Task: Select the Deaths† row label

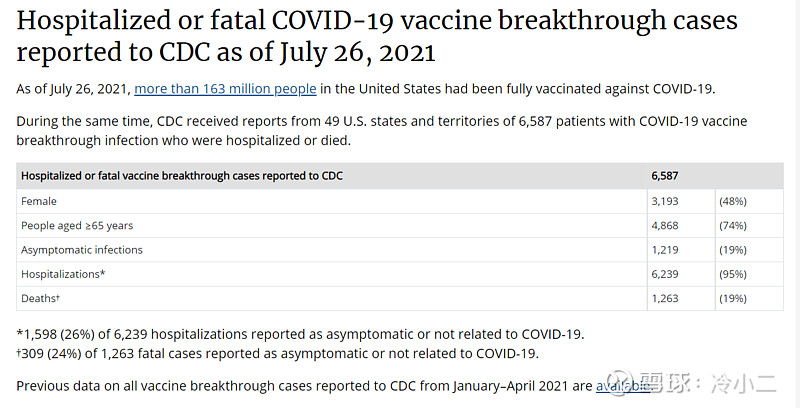Action: 42,298
